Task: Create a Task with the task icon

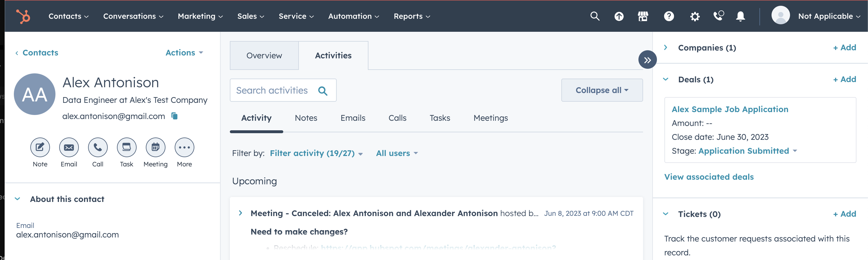Action: coord(127,147)
